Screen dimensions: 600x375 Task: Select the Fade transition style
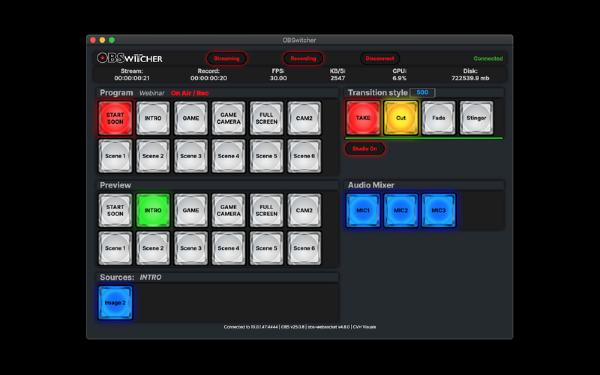point(439,118)
